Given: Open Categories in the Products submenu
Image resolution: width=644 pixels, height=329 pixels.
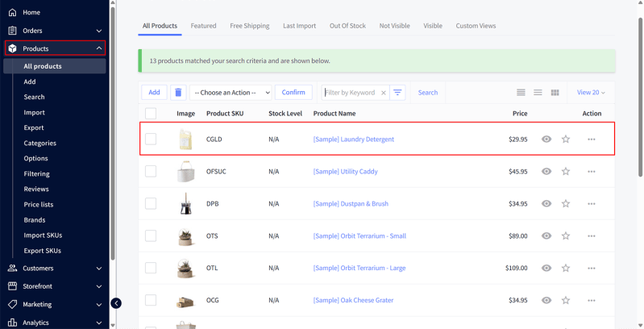Looking at the screenshot, I should coord(39,143).
